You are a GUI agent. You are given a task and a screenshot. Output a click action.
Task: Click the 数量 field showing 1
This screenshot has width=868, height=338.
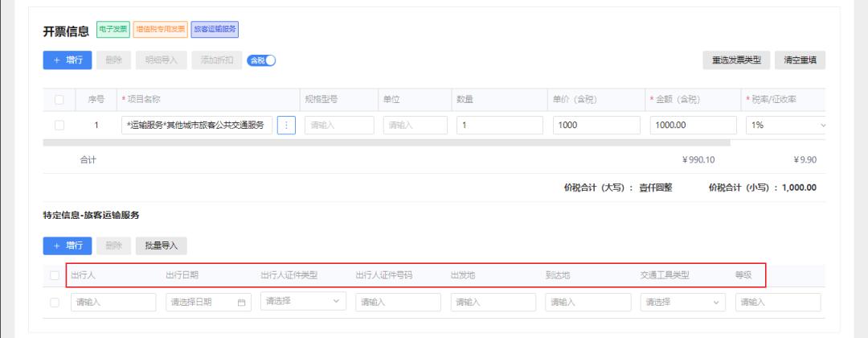click(500, 126)
